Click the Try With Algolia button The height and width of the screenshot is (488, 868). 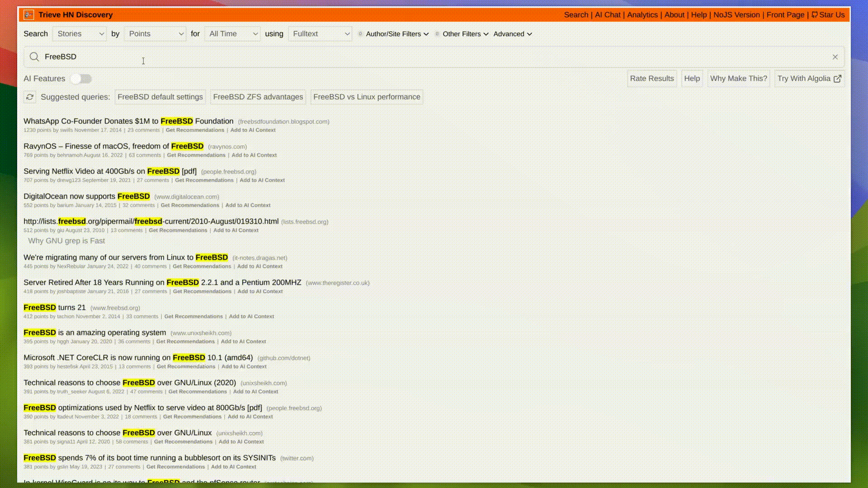810,78
